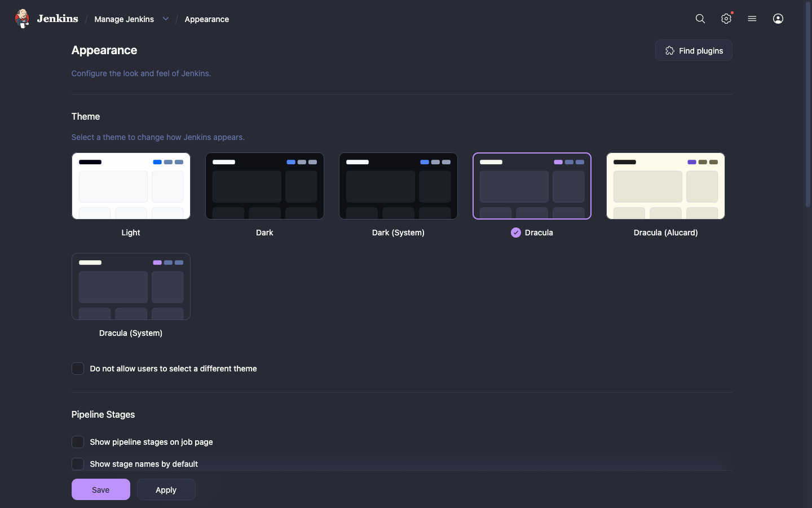The width and height of the screenshot is (812, 508).
Task: Click the Pipeline Stages section heading
Action: [x=103, y=414]
